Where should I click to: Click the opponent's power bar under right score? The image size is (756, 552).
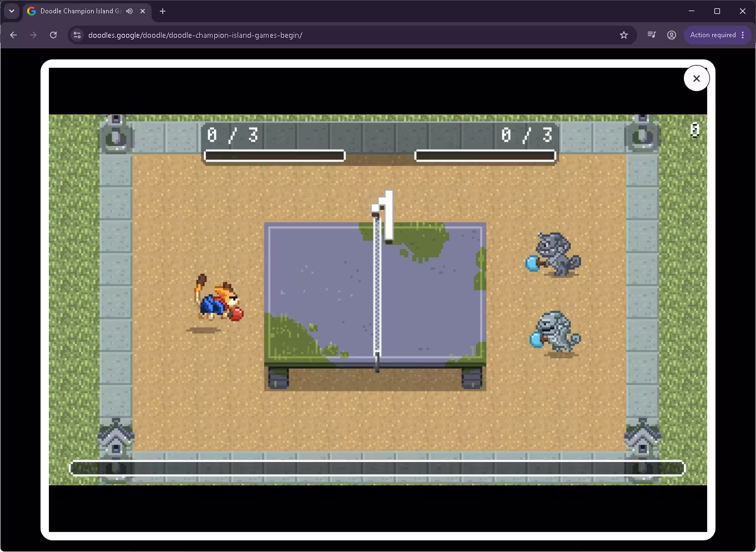point(485,156)
